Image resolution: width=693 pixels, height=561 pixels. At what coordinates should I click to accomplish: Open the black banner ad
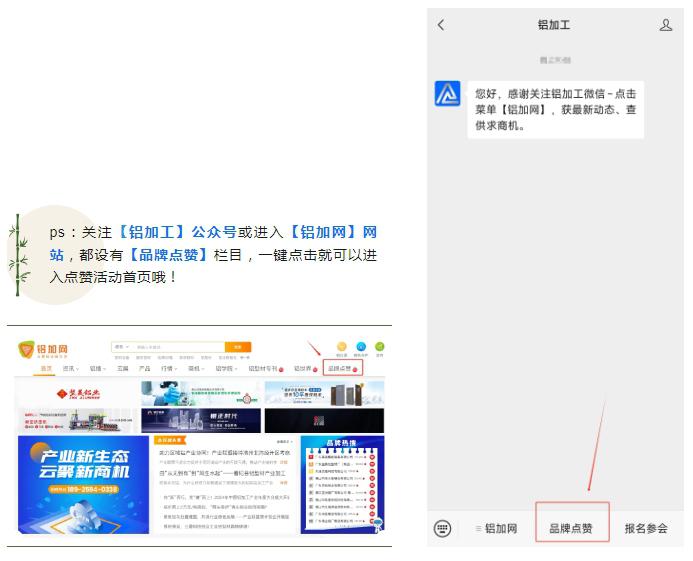pyautogui.click(x=324, y=420)
